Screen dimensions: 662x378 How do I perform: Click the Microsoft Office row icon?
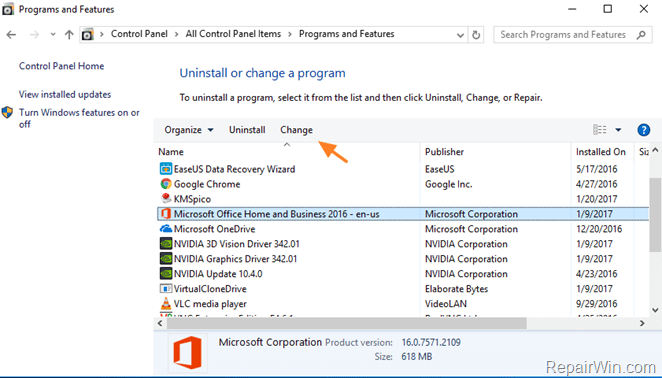pos(166,214)
